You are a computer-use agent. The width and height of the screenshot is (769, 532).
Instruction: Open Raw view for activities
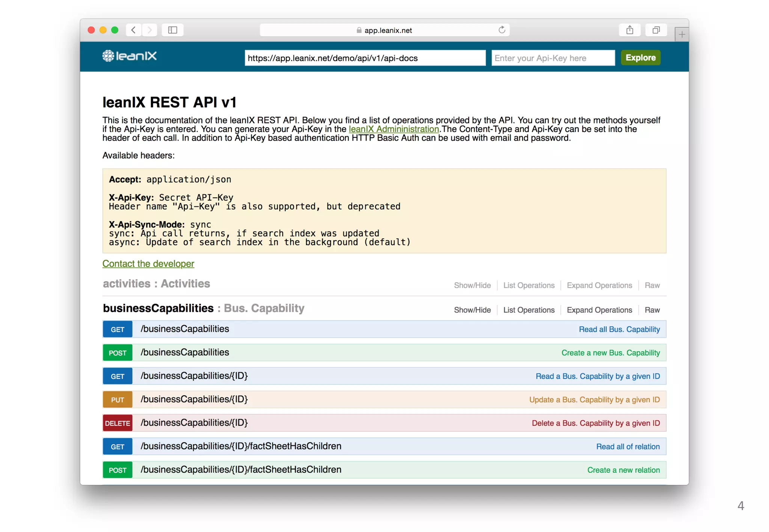tap(652, 286)
